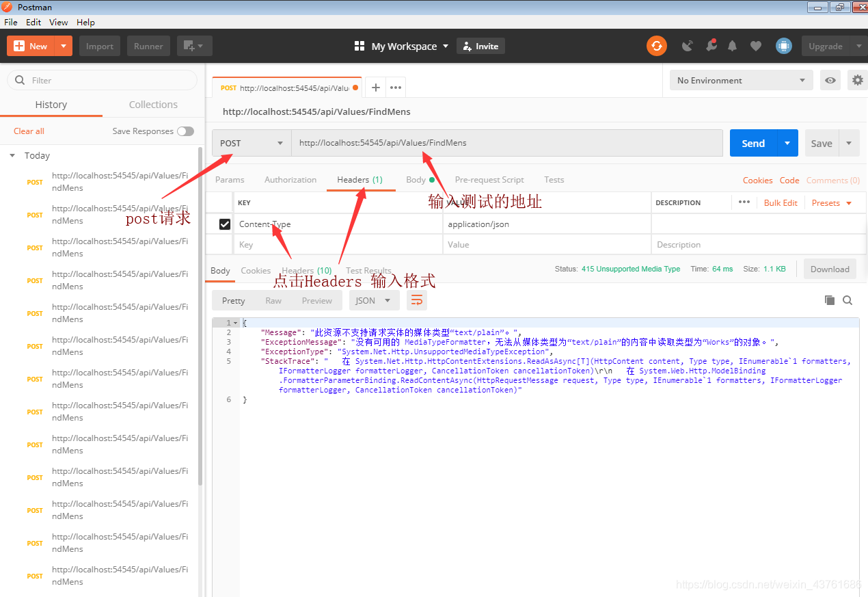Add a new request tab with plus
The image size is (868, 597).
tap(375, 88)
